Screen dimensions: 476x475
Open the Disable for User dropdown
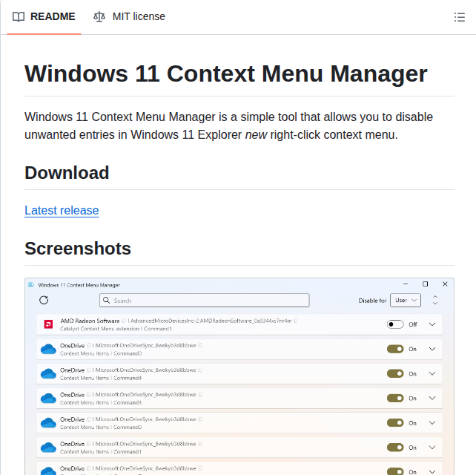click(x=406, y=301)
